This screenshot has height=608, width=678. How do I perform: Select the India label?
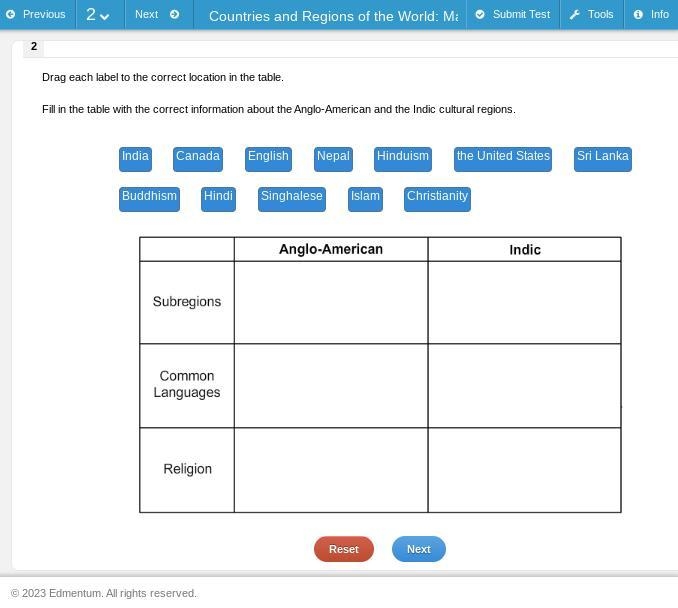click(135, 159)
